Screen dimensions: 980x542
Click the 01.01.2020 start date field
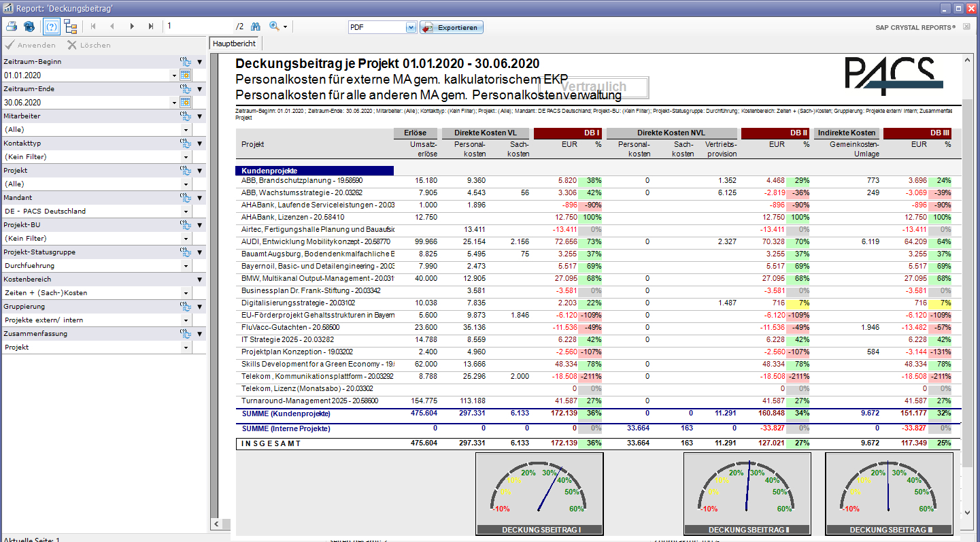tap(86, 75)
